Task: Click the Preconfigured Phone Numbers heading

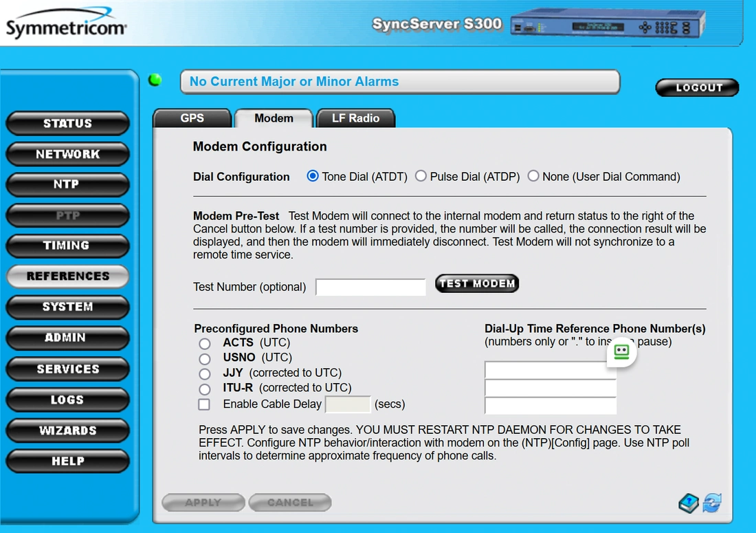Action: pyautogui.click(x=276, y=329)
